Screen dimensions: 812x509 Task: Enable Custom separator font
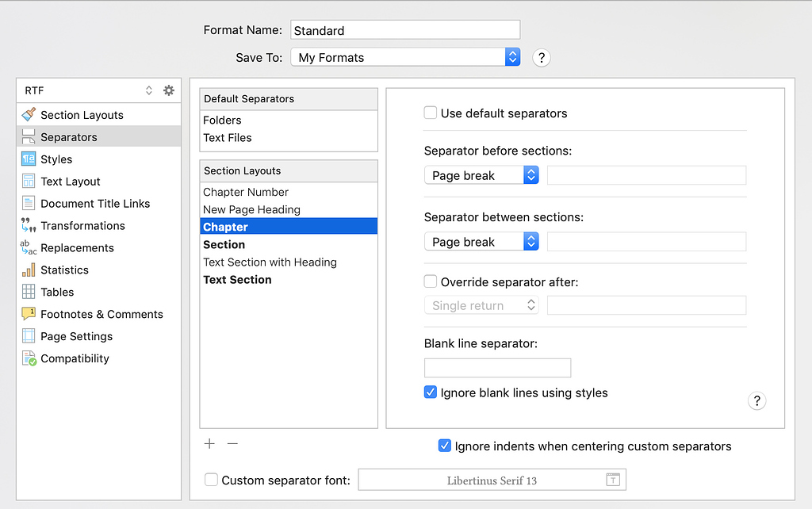pos(211,479)
